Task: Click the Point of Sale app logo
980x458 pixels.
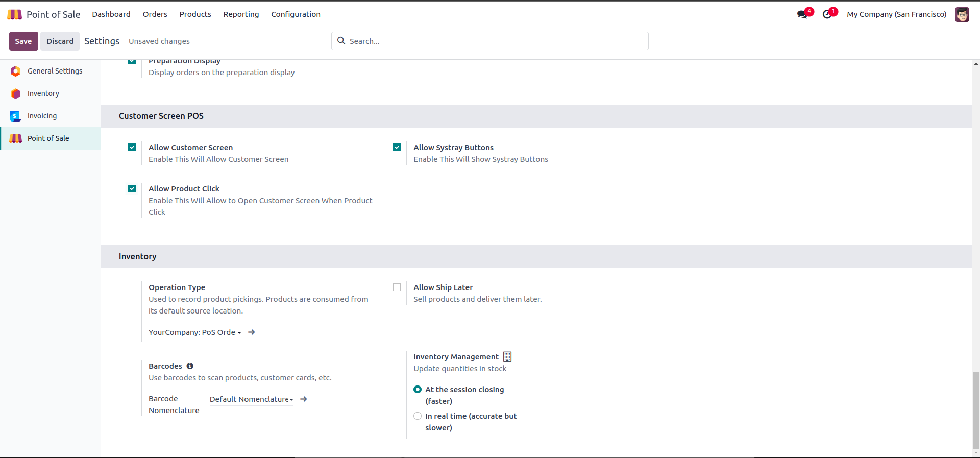Action: tap(15, 14)
